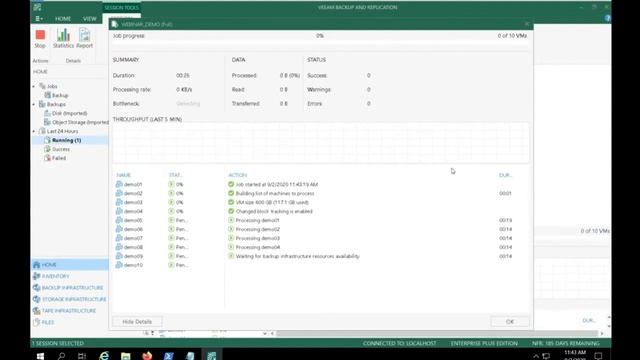Open the help icon in title bar
640x360 pixels.
point(607,18)
